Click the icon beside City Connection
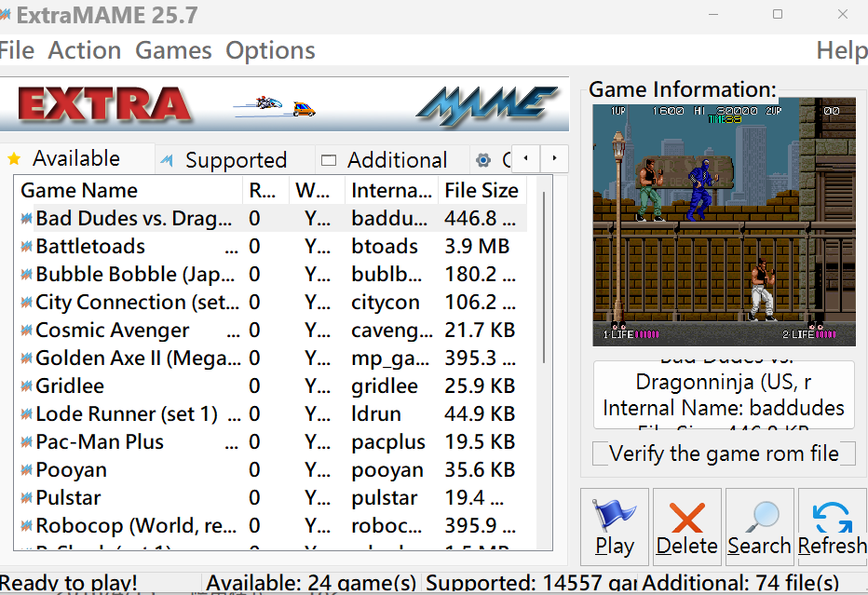Screen dimensions: 868x595 click(x=26, y=303)
